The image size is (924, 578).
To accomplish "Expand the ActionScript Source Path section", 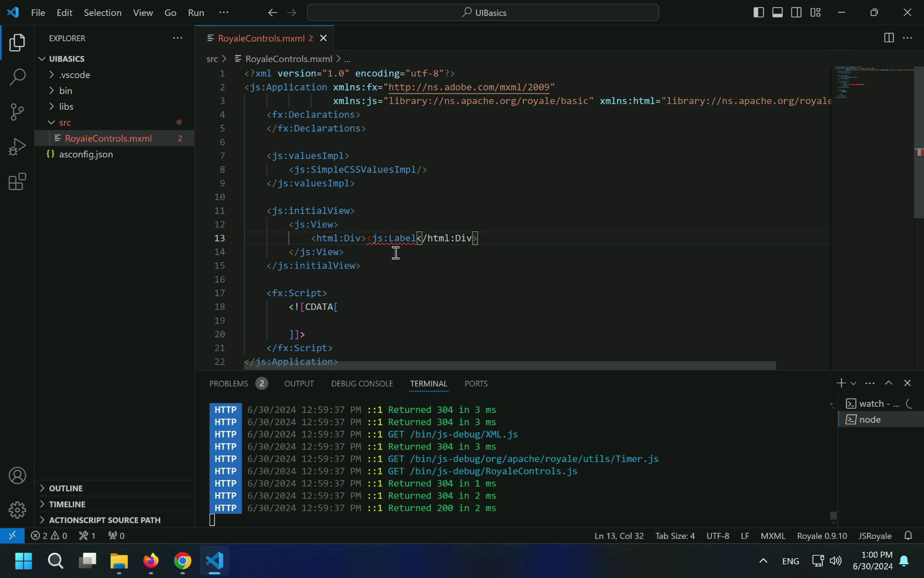I will click(x=114, y=520).
